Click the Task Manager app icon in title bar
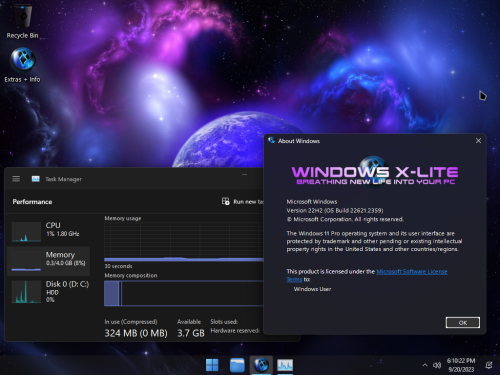 pos(35,179)
